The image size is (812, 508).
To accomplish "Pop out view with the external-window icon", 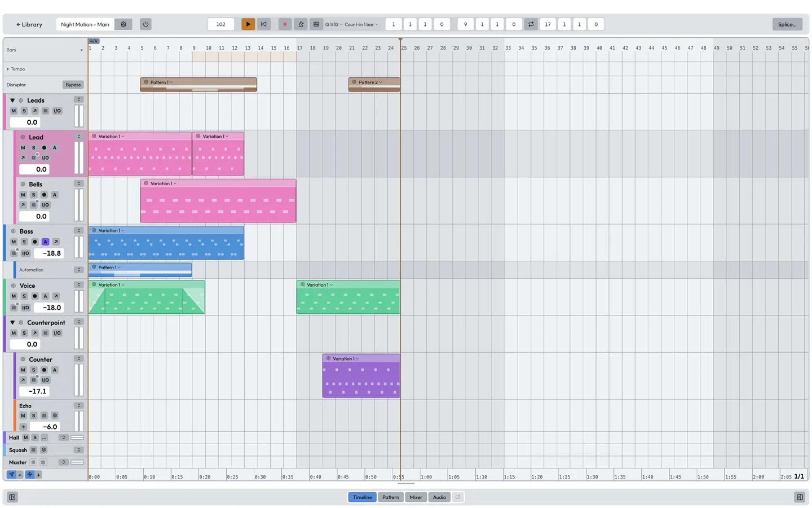I will point(458,497).
